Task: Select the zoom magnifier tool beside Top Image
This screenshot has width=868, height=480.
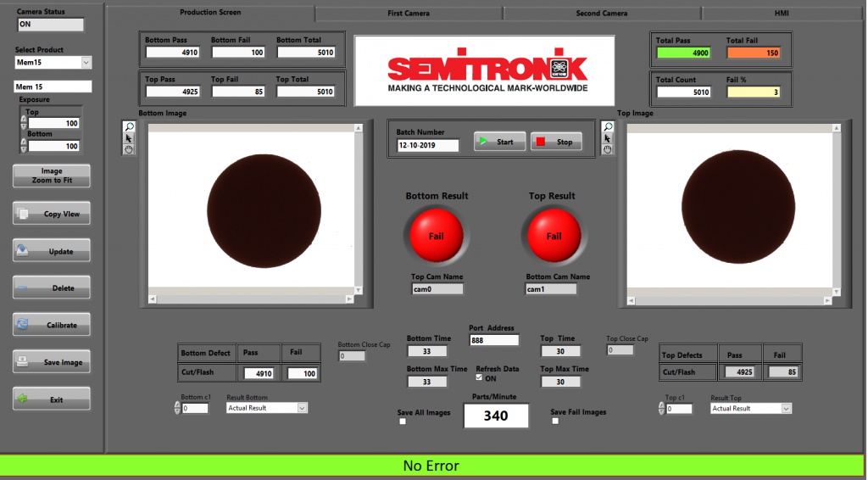Action: tap(607, 127)
